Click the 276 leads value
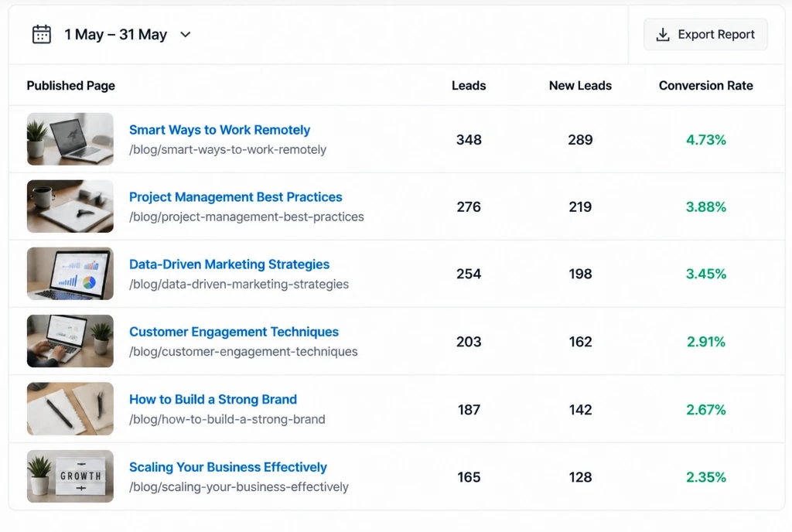792x532 pixels. click(x=469, y=207)
